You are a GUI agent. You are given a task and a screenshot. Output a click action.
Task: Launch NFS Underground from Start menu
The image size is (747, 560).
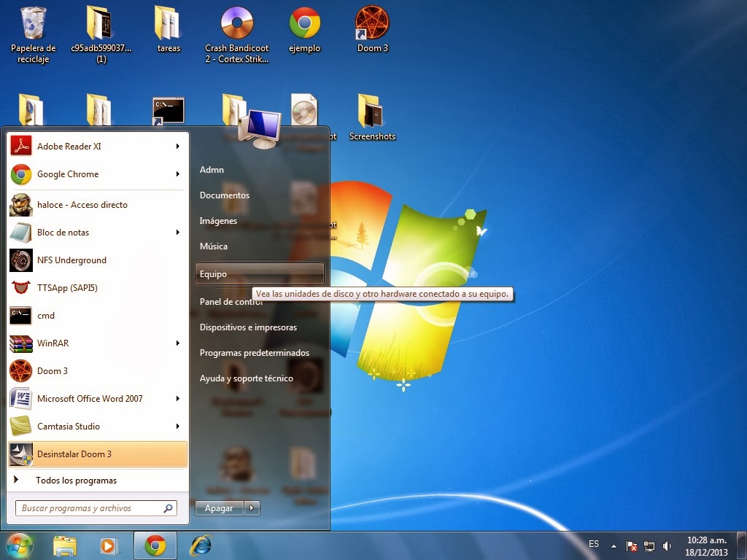(98, 260)
